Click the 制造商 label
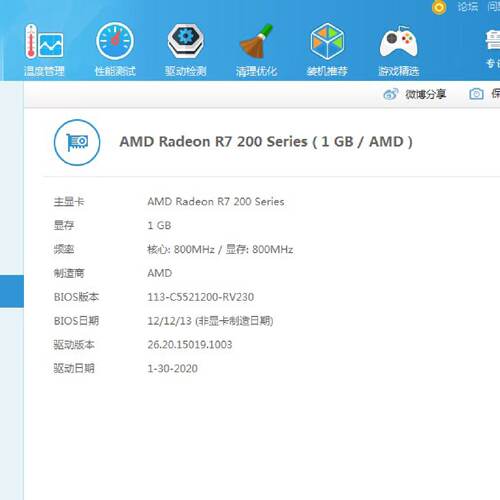This screenshot has height=500, width=500. pos(69,273)
